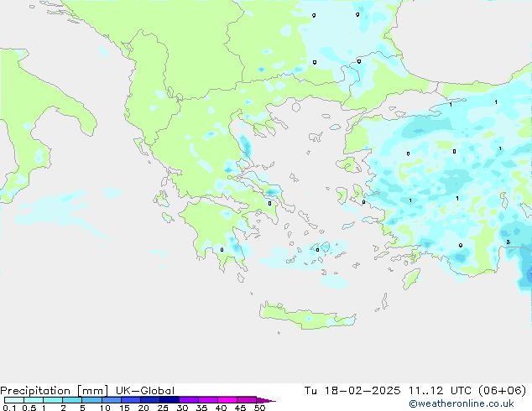Select the 35–40 mm legend swatch
The image size is (532, 411).
(x=208, y=400)
